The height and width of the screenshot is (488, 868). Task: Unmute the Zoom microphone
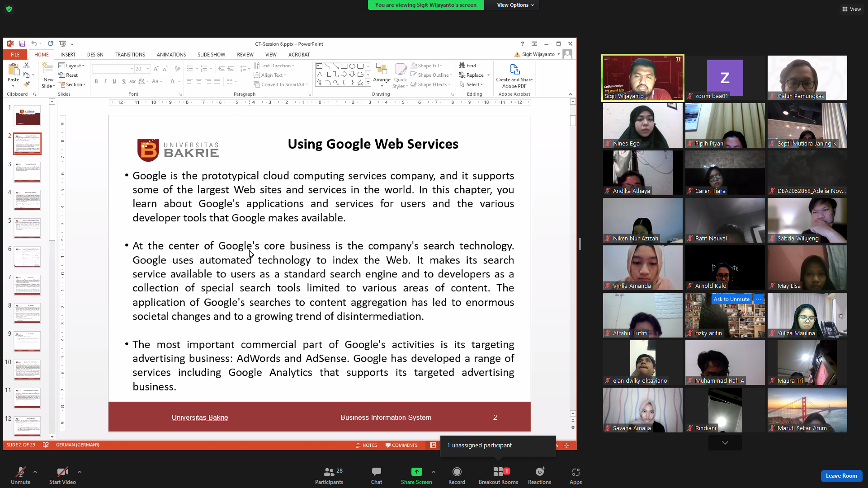coord(21,475)
